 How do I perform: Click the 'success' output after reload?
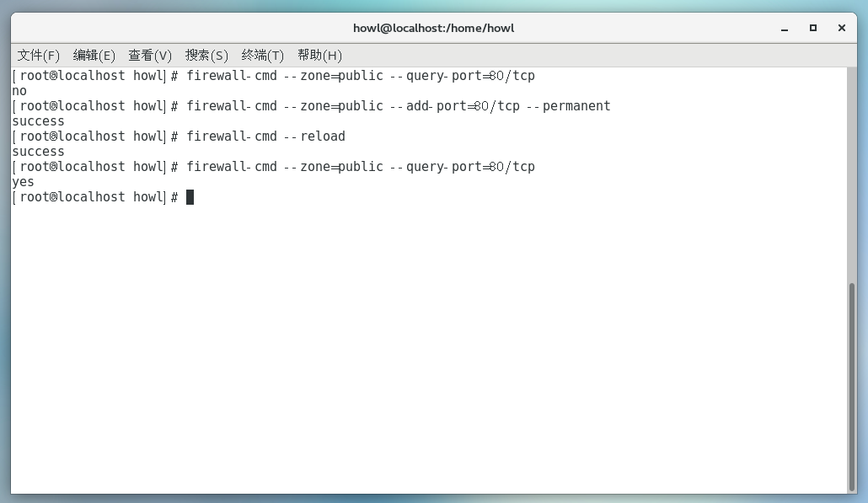[38, 152]
